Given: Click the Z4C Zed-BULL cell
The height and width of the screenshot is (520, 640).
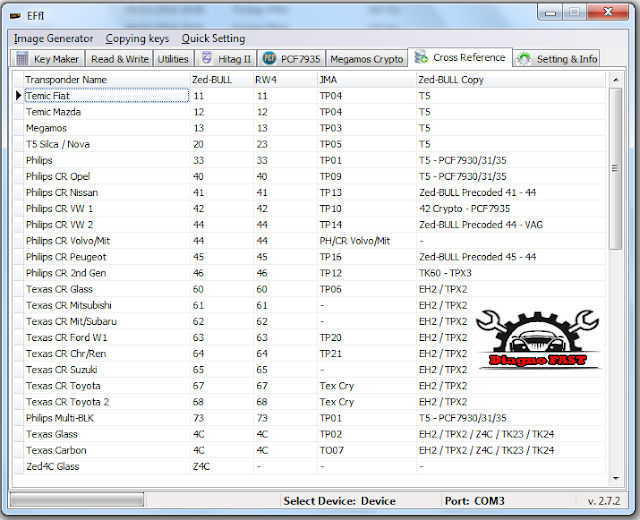Looking at the screenshot, I should (222, 466).
